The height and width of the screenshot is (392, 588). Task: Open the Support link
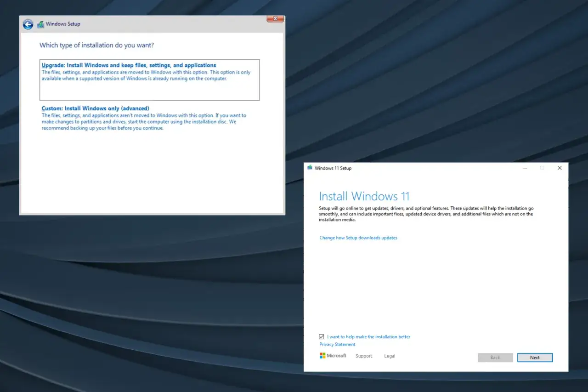click(364, 356)
